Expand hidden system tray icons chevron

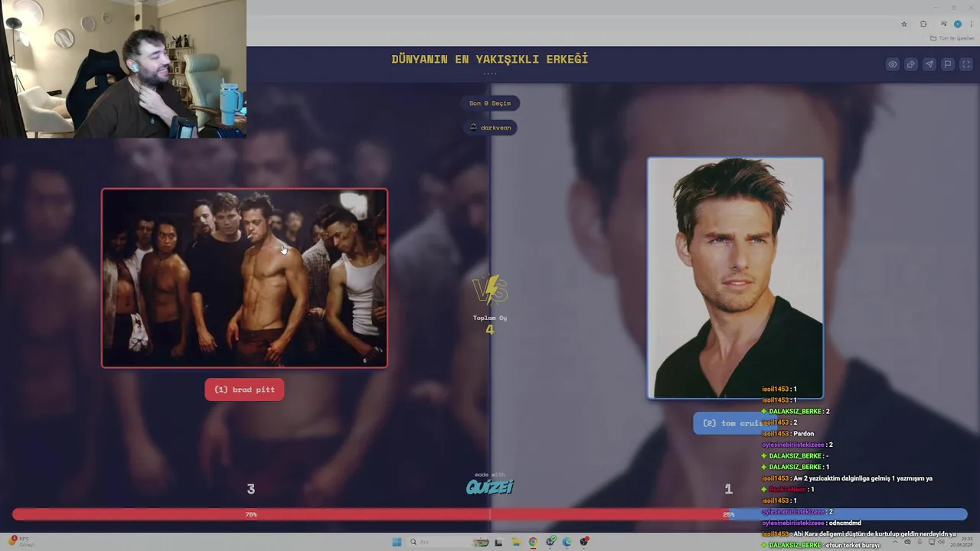895,542
